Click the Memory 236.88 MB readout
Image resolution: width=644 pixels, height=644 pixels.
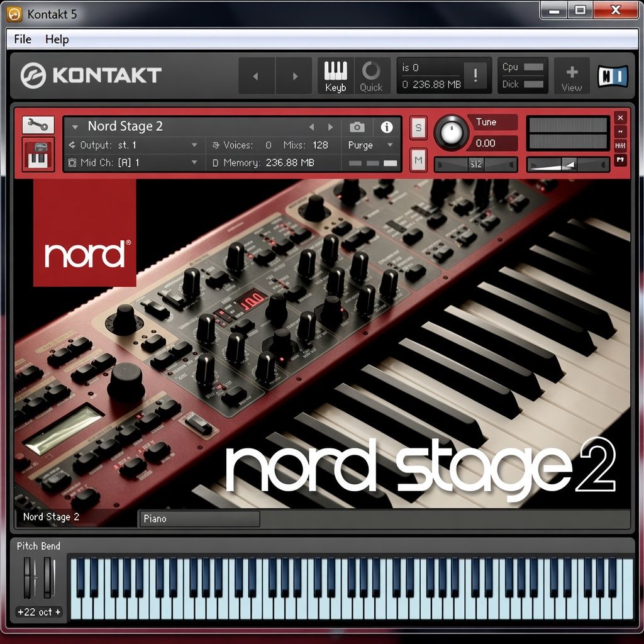289,163
